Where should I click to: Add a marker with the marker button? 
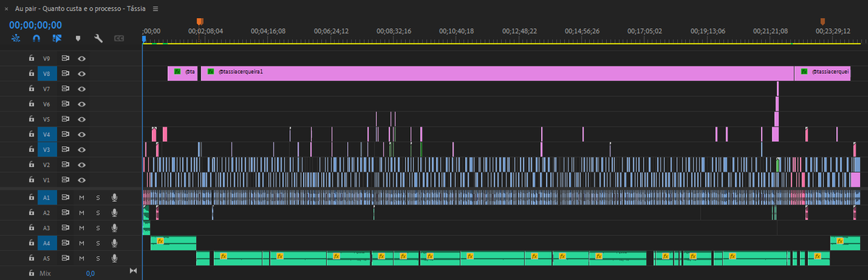pyautogui.click(x=77, y=38)
